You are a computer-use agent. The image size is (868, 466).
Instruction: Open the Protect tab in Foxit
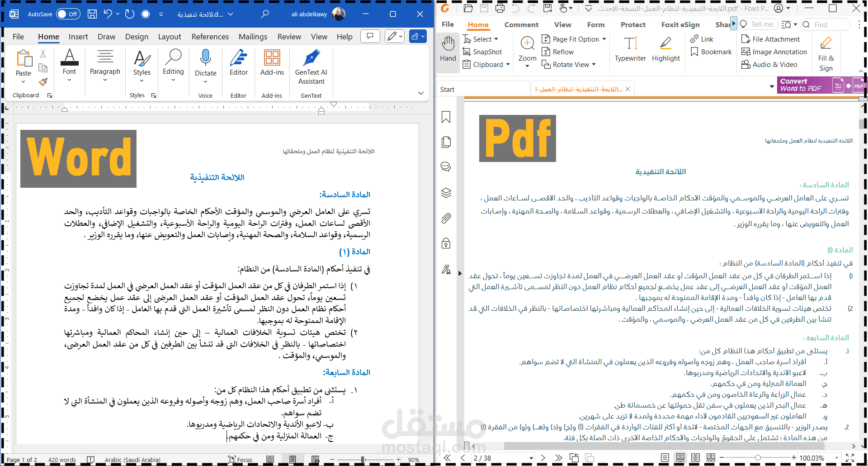click(x=633, y=25)
